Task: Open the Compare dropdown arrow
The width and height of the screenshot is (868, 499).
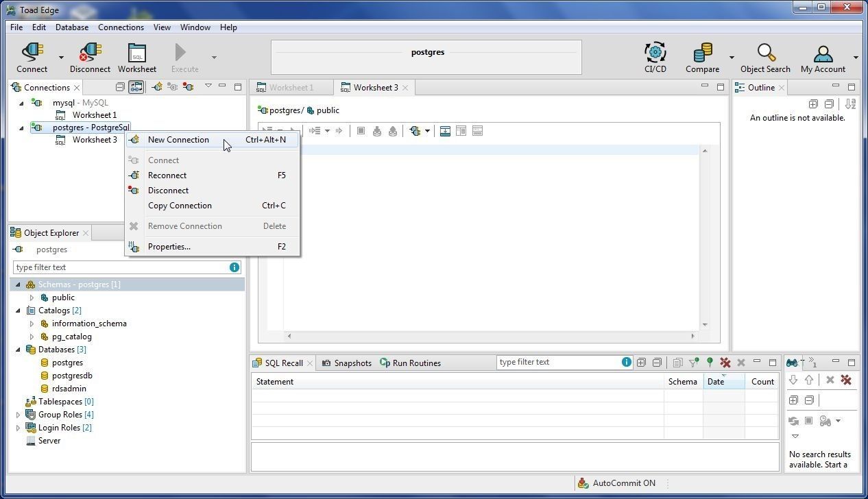Action: point(732,58)
